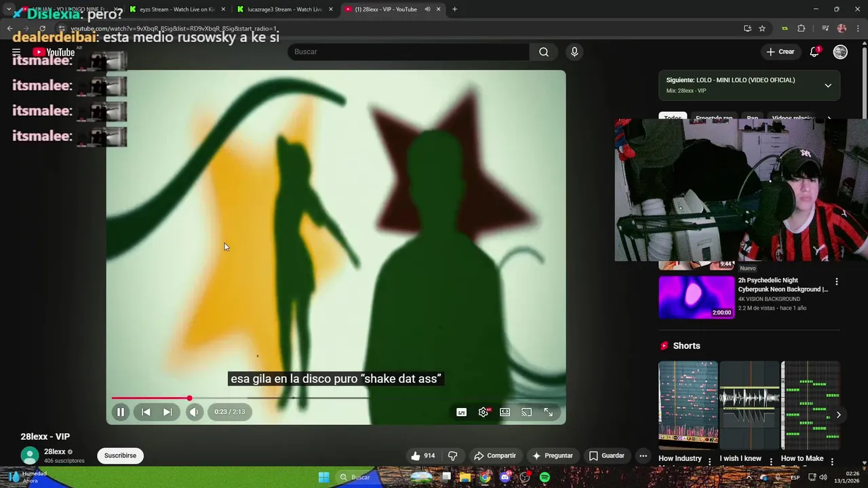This screenshot has width=868, height=488.
Task: Open the system volume tray icon
Action: coord(823,477)
